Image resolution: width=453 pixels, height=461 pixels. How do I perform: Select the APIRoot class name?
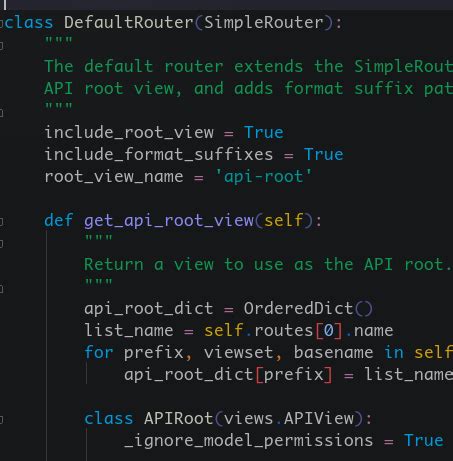(x=179, y=419)
